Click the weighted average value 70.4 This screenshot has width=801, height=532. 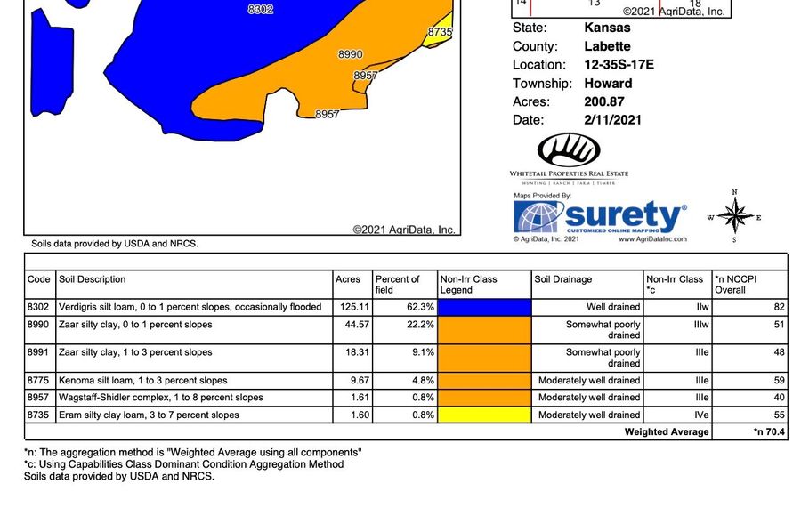[x=769, y=432]
